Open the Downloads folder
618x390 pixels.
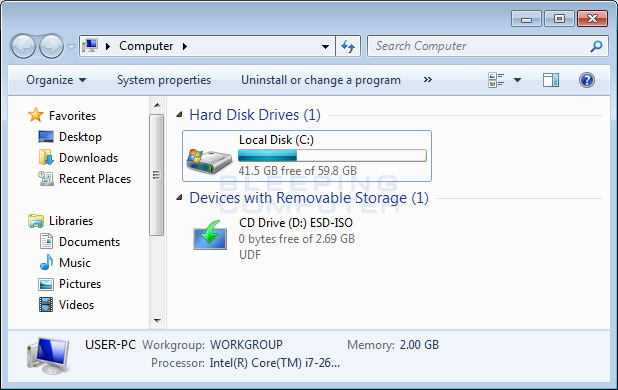coord(88,158)
